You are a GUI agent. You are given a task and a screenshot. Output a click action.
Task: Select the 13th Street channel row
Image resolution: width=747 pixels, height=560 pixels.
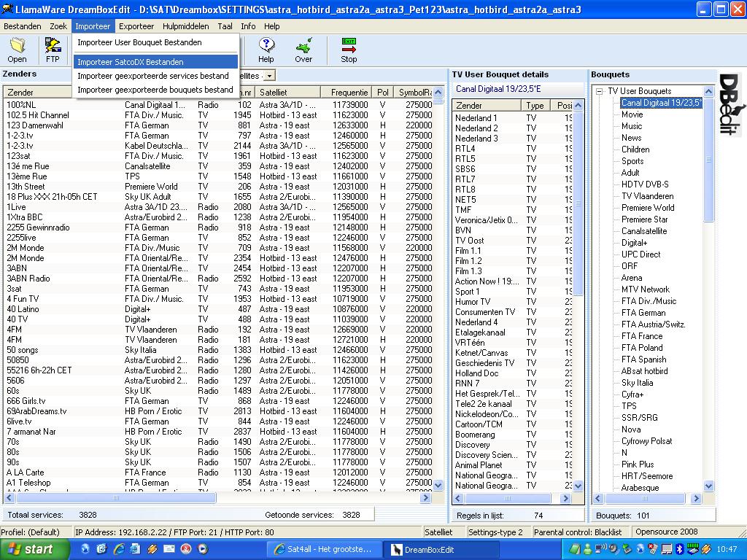tap(219, 187)
